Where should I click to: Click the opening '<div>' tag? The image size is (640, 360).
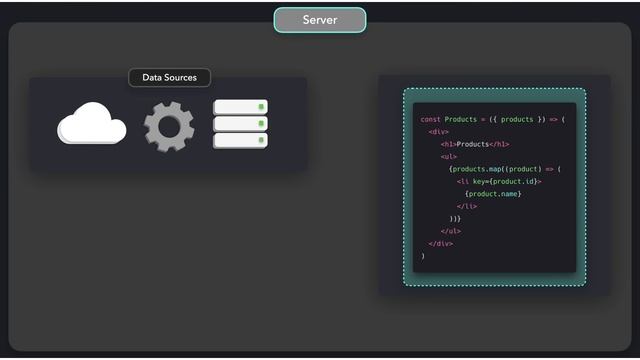pos(438,132)
